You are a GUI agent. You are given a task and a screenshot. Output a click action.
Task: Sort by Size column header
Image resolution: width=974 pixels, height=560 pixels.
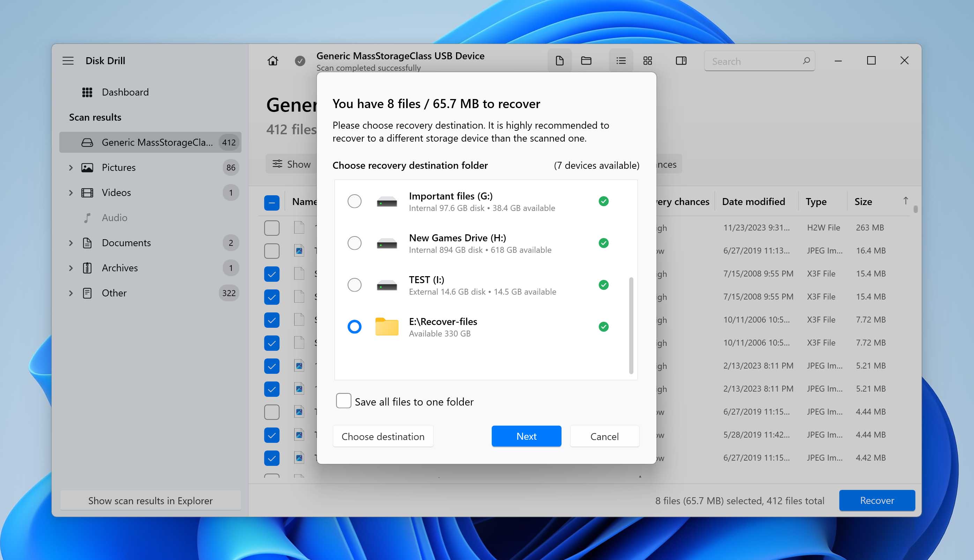pyautogui.click(x=863, y=202)
